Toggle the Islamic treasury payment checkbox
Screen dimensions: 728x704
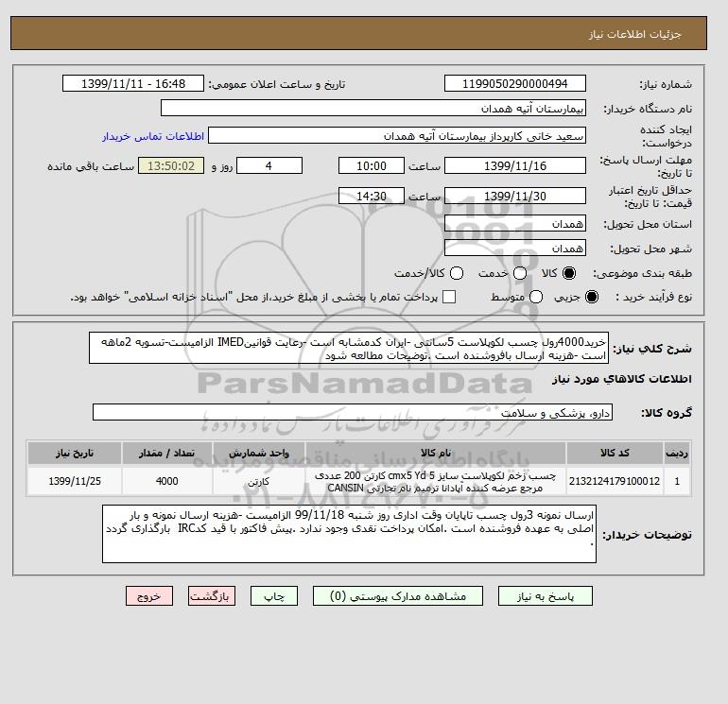[449, 297]
